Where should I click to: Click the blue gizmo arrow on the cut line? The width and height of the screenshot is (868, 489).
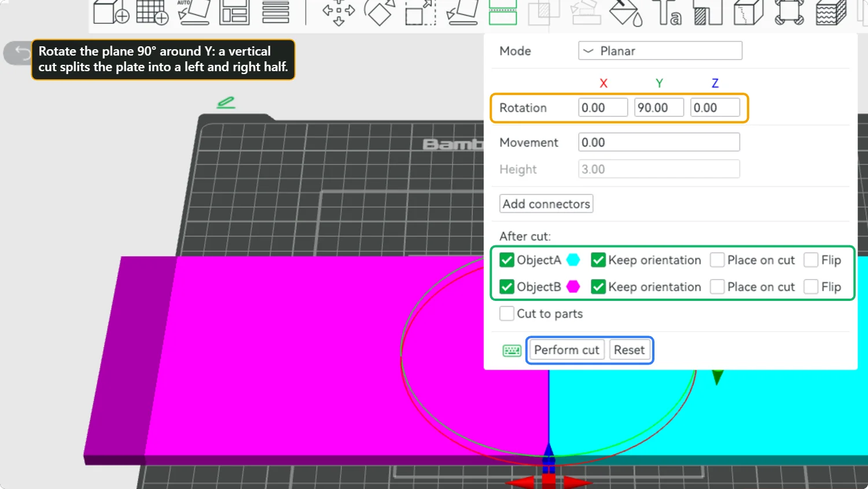click(549, 453)
